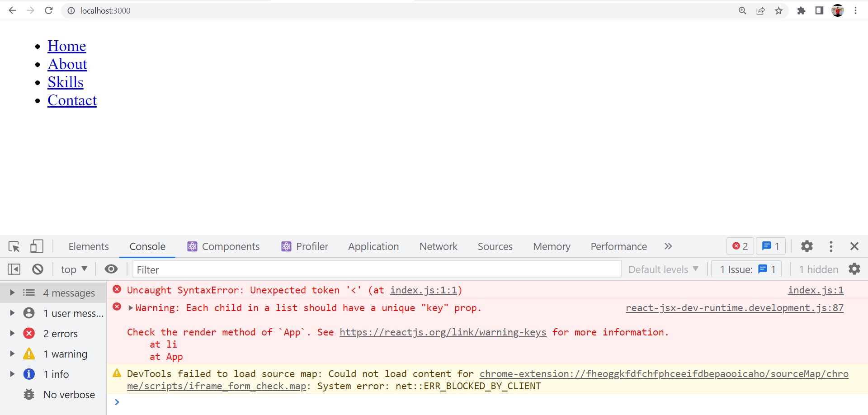The height and width of the screenshot is (415, 868).
Task: Close the DevTools panel
Action: coord(854,246)
